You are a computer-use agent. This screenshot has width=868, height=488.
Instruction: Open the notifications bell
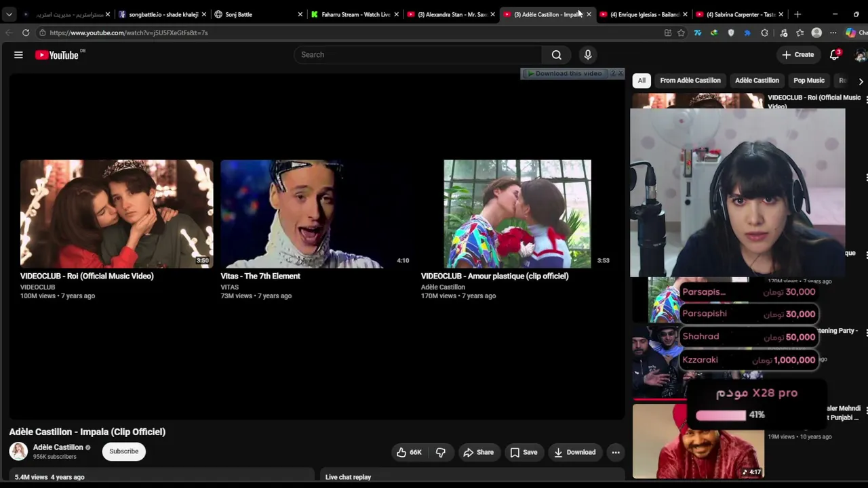[x=835, y=55]
